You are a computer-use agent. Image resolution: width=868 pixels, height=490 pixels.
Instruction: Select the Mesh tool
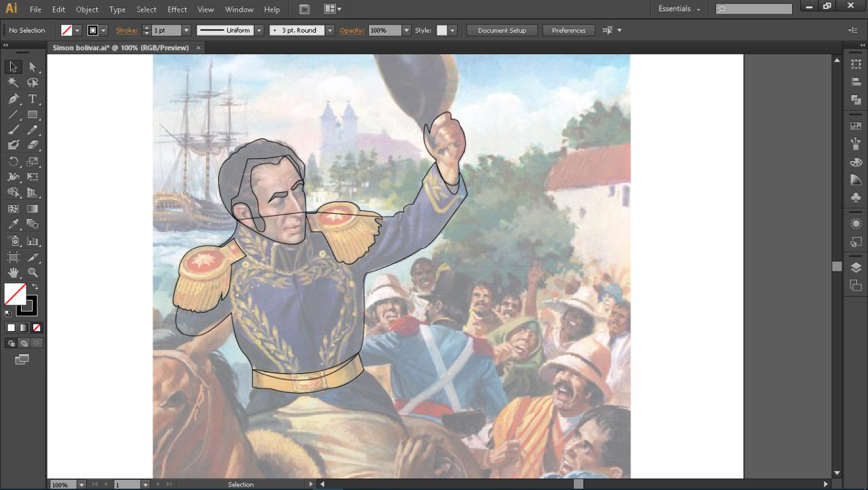click(13, 209)
